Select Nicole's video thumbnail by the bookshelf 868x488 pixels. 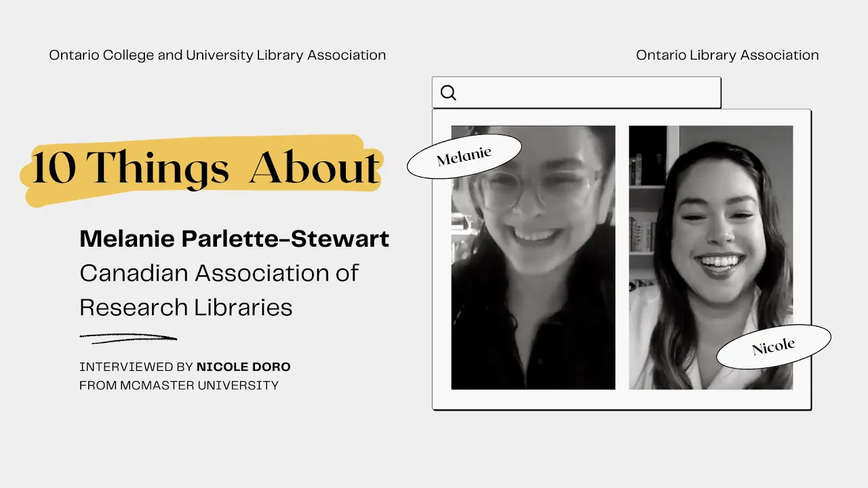(x=711, y=258)
